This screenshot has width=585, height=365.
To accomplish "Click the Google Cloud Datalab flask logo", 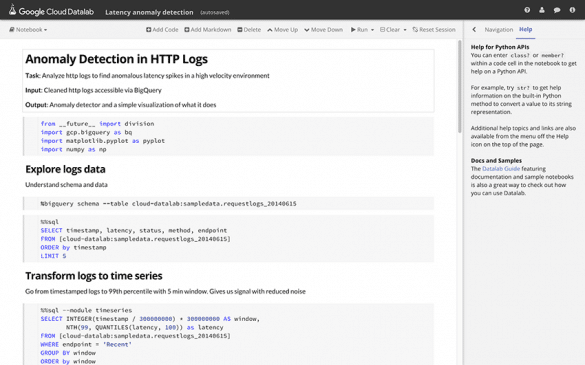I will (12, 10).
